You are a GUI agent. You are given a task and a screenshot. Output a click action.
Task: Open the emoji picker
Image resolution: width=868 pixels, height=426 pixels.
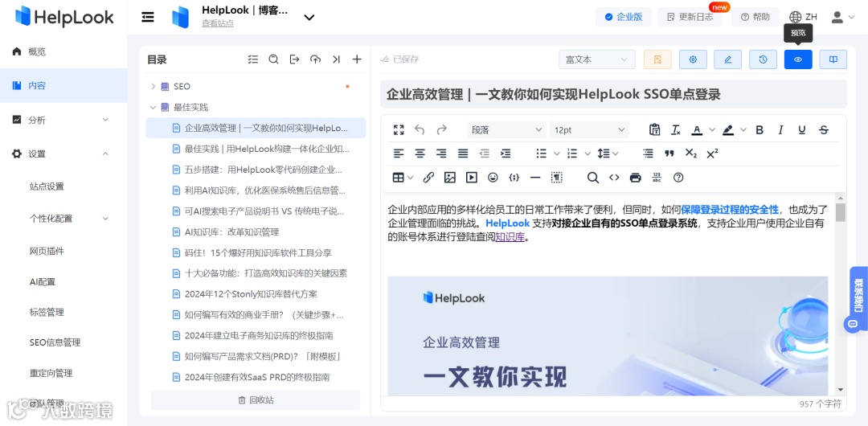[493, 178]
